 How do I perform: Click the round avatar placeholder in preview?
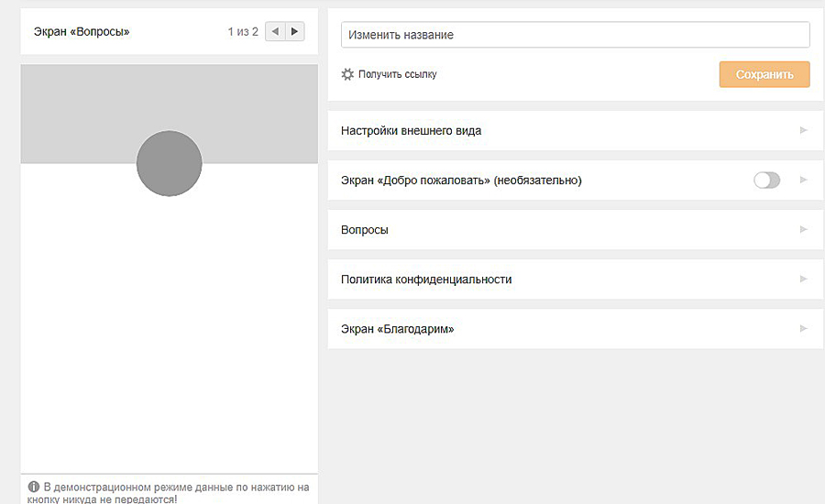point(169,163)
